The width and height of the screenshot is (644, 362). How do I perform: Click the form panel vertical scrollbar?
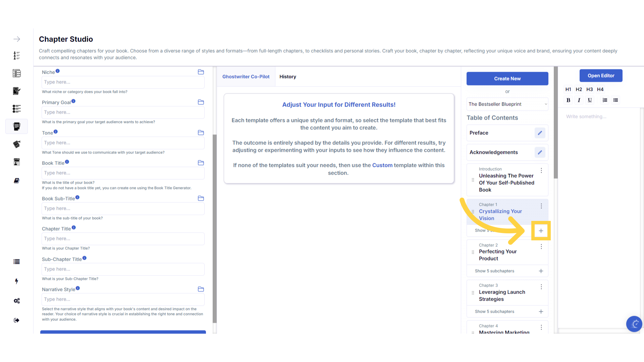click(215, 228)
